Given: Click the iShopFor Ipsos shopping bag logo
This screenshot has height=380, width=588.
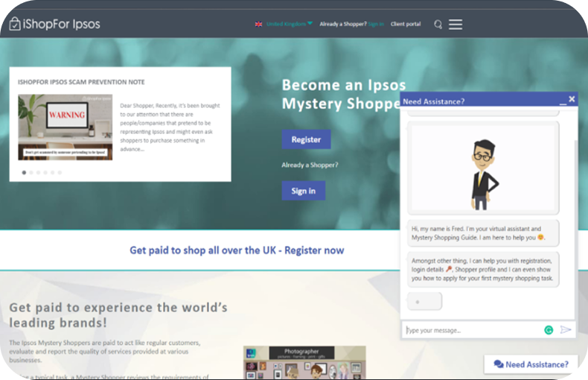Looking at the screenshot, I should coord(15,24).
